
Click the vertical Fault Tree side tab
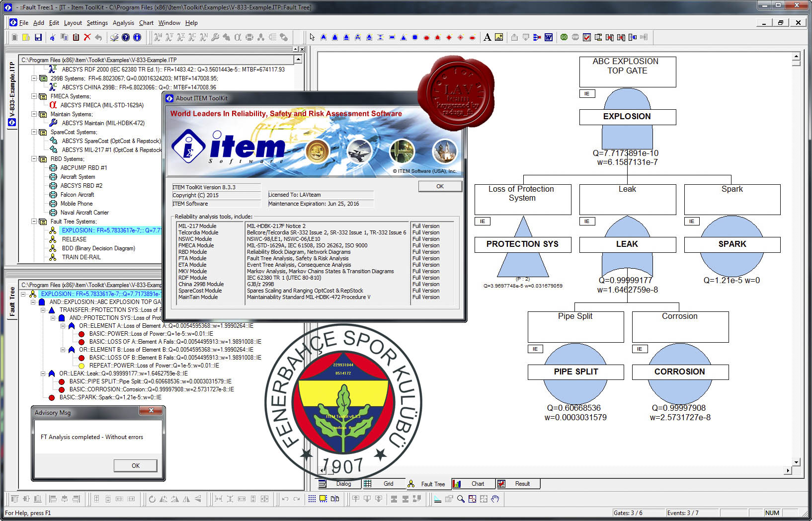pos(12,301)
